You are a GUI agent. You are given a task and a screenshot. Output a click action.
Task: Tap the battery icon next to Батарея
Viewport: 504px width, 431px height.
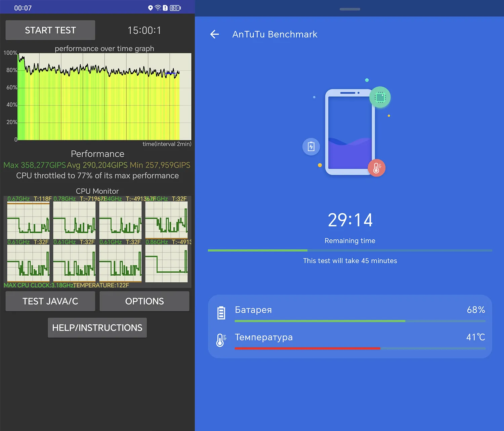click(221, 313)
